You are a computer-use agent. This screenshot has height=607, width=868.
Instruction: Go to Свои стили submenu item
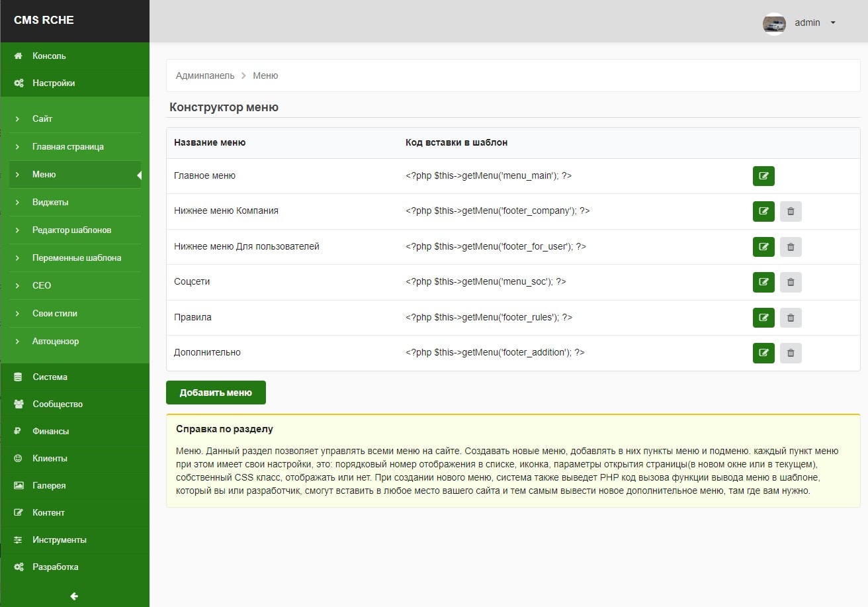pos(55,313)
